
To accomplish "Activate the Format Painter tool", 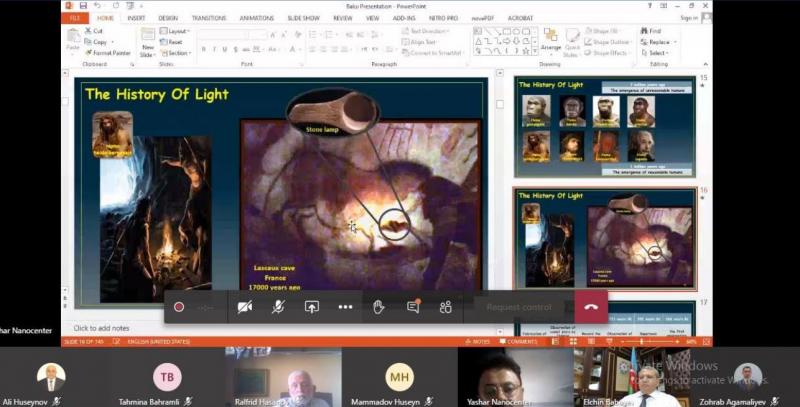I will pyautogui.click(x=108, y=53).
